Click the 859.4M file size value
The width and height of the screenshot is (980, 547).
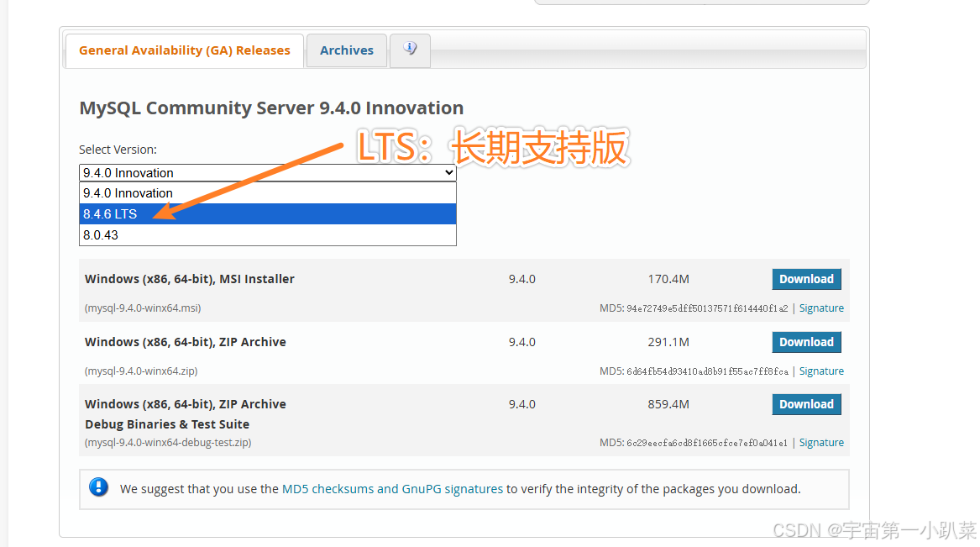(668, 404)
